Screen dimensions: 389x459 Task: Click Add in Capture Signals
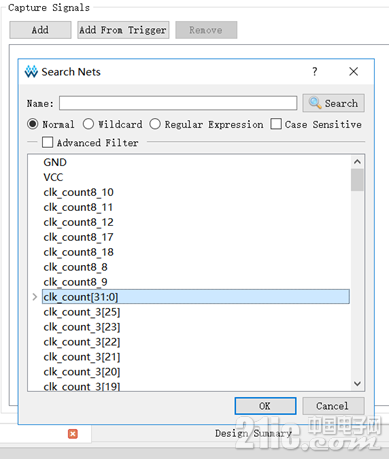point(40,30)
